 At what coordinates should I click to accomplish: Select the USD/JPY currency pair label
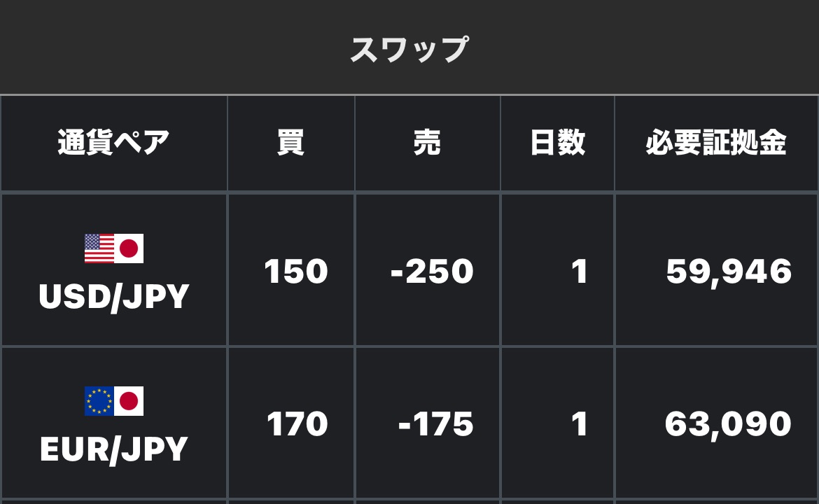[114, 297]
